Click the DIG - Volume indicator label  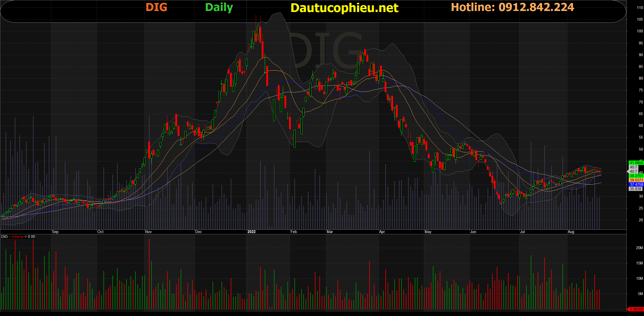(18, 237)
